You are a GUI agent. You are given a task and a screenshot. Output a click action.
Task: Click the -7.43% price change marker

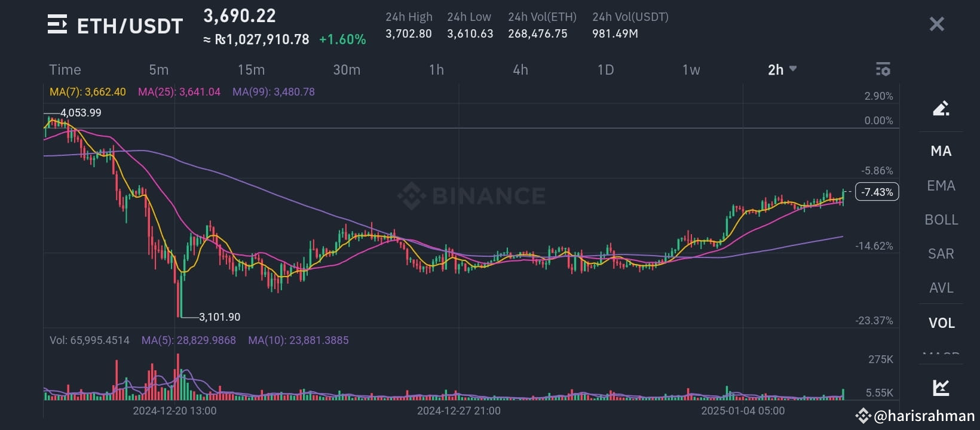pyautogui.click(x=877, y=192)
